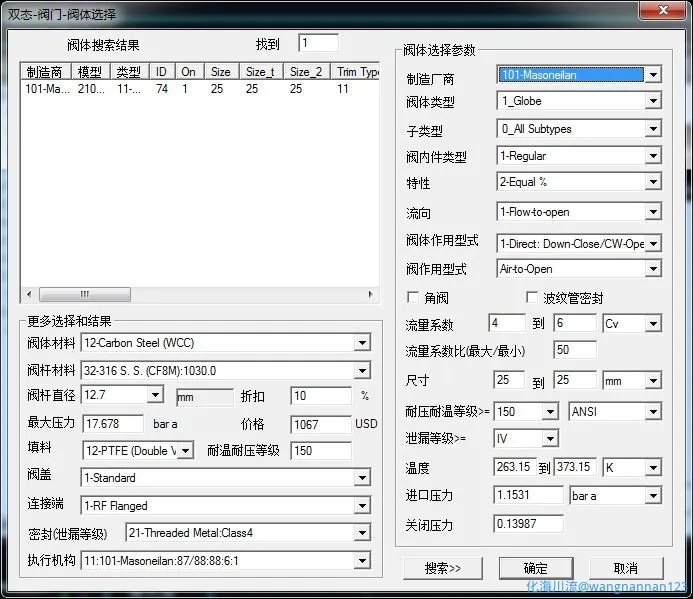Screen dimensions: 693x599
Task: Open the 密封(泄漏等级) Threaded Metal dropdown
Action: [362, 533]
